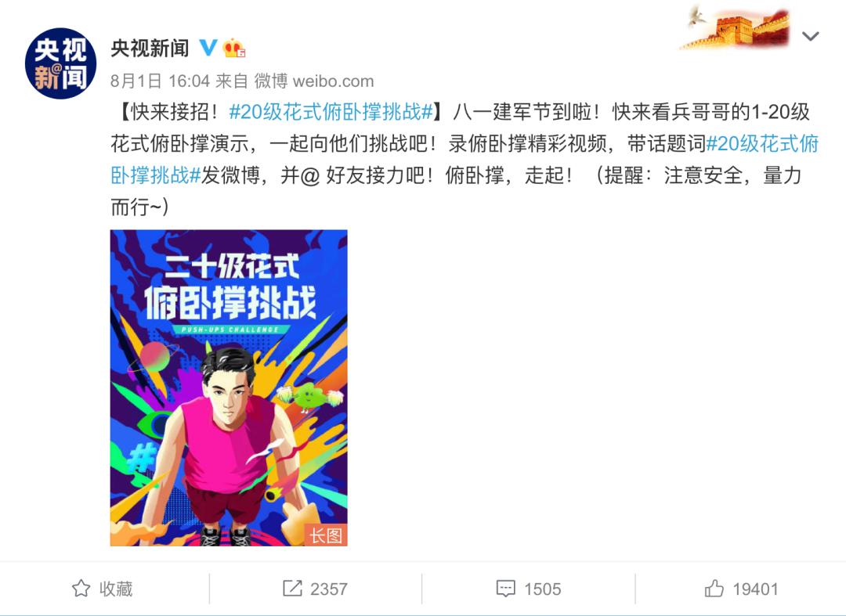Viewport: 846px width, 616px height.
Task: Click the crown membership badge icon
Action: [x=234, y=48]
